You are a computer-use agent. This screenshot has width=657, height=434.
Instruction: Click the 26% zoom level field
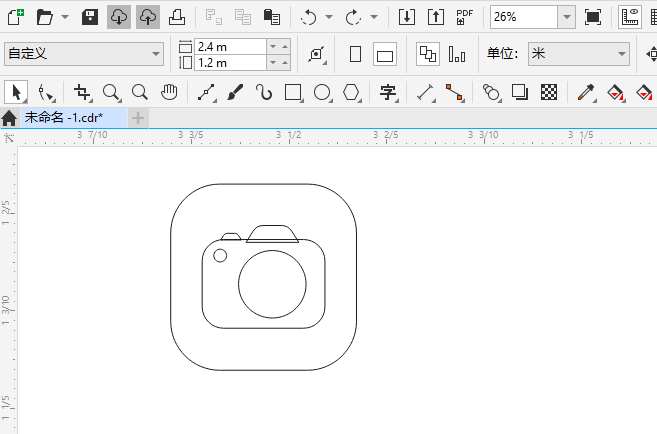click(x=524, y=17)
